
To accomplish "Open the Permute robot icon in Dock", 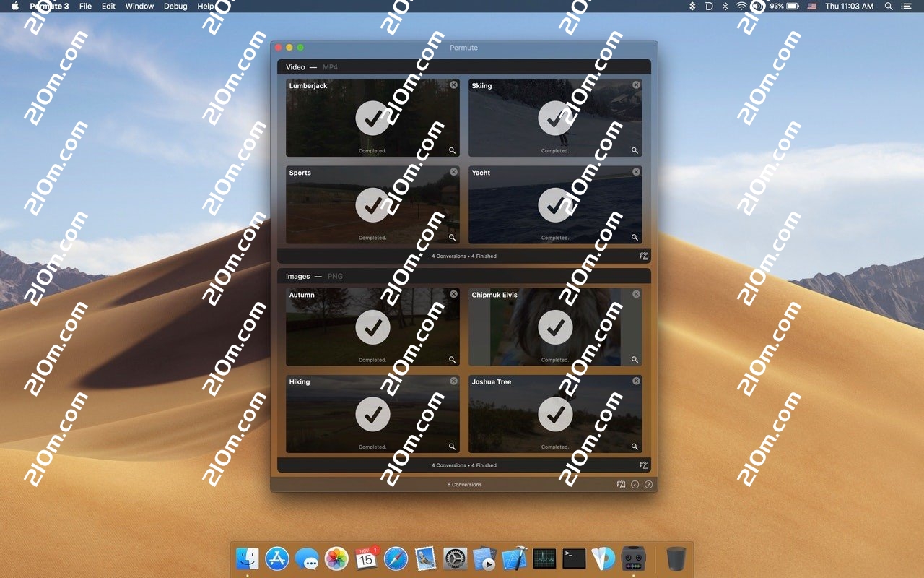I will point(633,558).
